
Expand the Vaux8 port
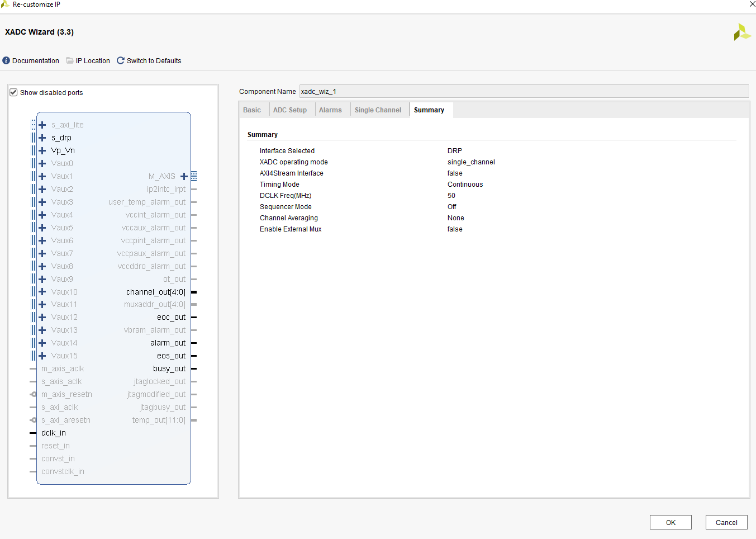(x=42, y=266)
